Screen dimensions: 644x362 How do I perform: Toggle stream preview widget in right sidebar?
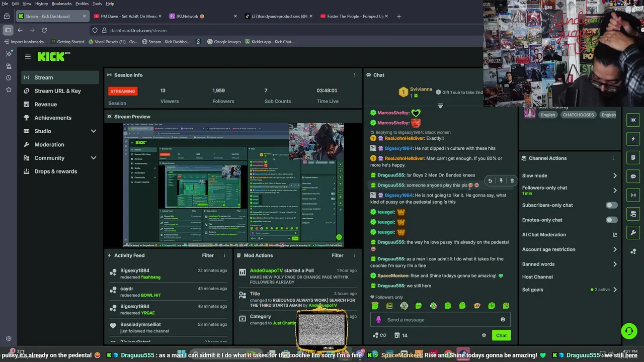click(633, 120)
